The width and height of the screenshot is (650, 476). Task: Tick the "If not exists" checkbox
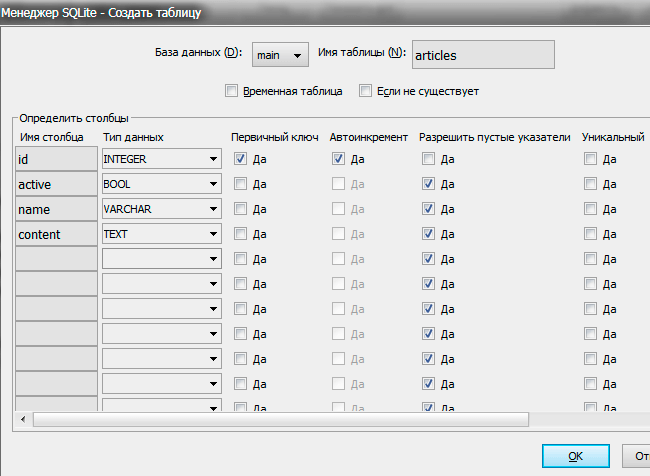[366, 91]
